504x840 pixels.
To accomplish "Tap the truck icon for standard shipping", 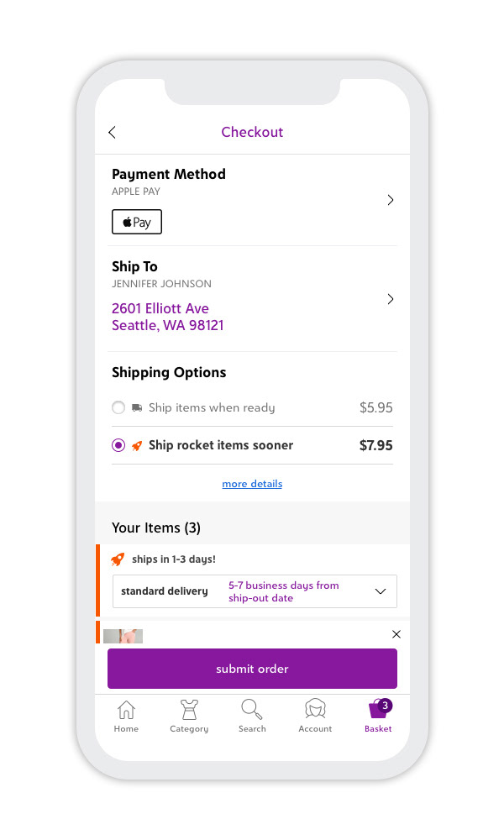I will pos(137,407).
